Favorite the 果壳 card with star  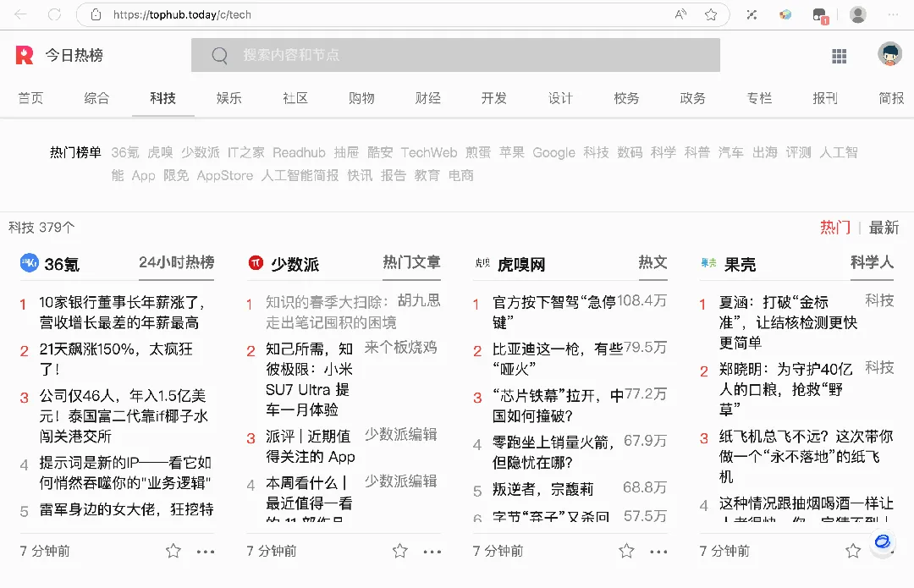click(853, 551)
